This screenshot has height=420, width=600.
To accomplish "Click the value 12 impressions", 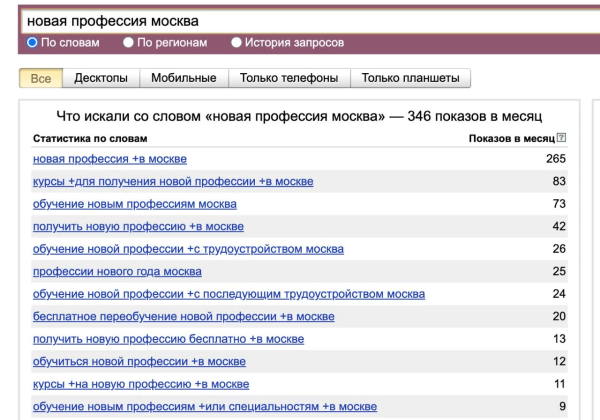I will click(559, 362).
